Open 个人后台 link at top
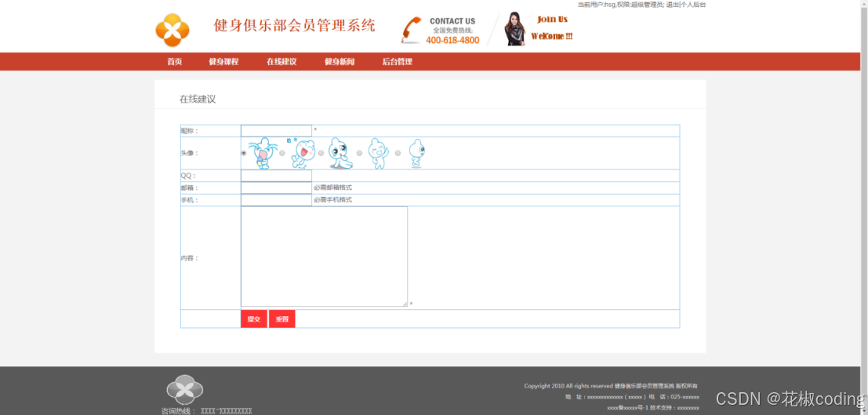 click(x=693, y=5)
